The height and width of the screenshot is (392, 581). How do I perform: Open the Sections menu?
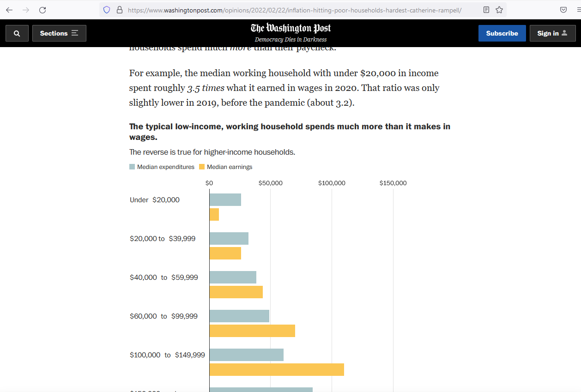(59, 33)
